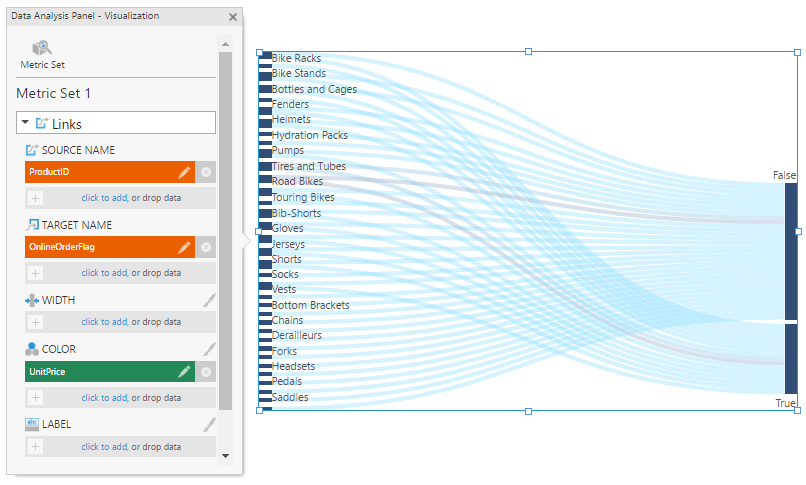Click the WIDTH section pencil icon
This screenshot has height=485, width=806.
click(209, 300)
